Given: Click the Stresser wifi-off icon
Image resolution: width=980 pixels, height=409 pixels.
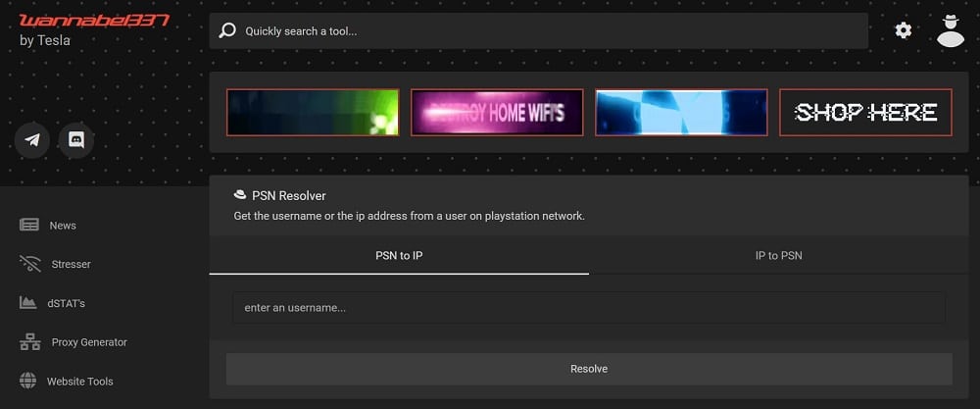Looking at the screenshot, I should coord(29,264).
